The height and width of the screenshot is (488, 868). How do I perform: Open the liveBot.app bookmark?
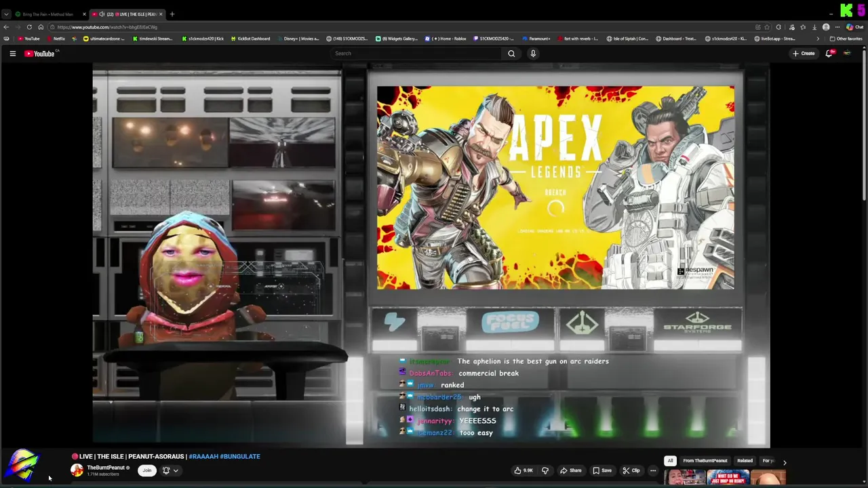coord(774,39)
